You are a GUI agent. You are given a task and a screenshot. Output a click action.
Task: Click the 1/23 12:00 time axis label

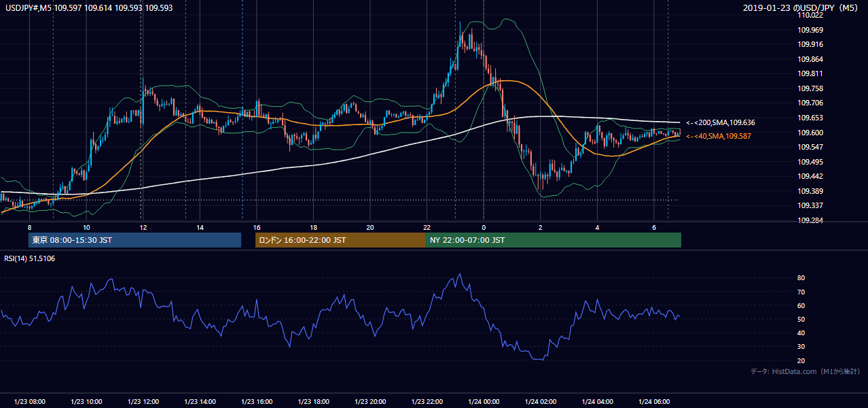(143, 401)
